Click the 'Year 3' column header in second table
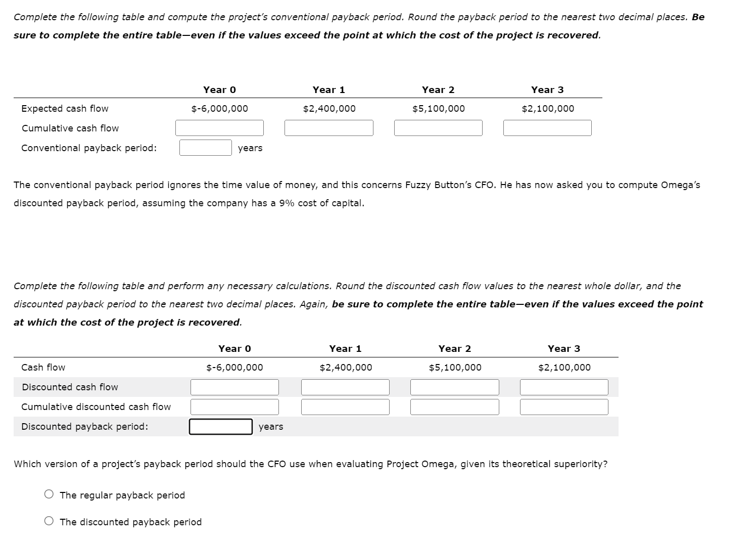 click(564, 348)
